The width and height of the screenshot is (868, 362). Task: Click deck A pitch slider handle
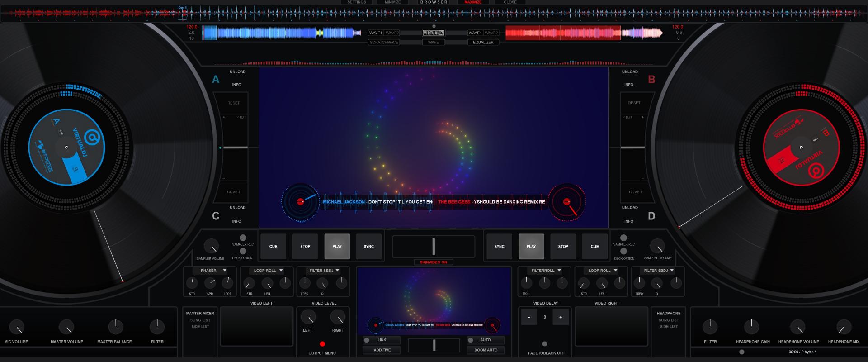click(235, 148)
